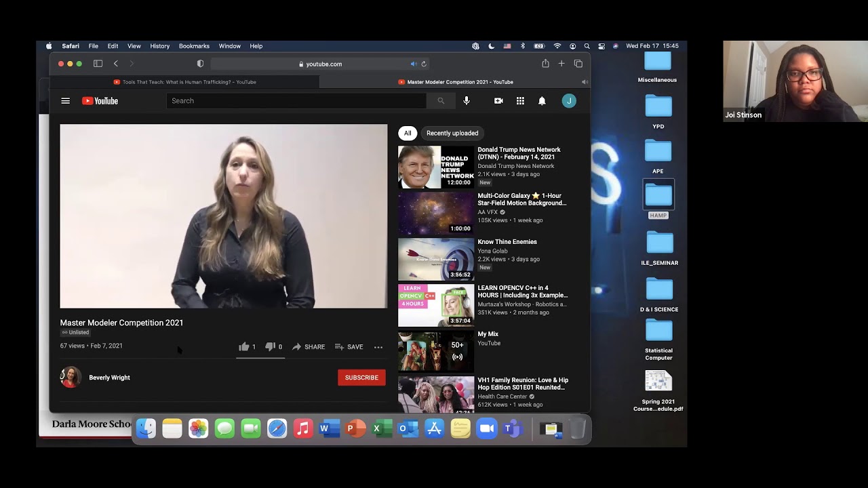Mute the Master Modeler tab audio icon
The image size is (868, 488).
point(585,82)
